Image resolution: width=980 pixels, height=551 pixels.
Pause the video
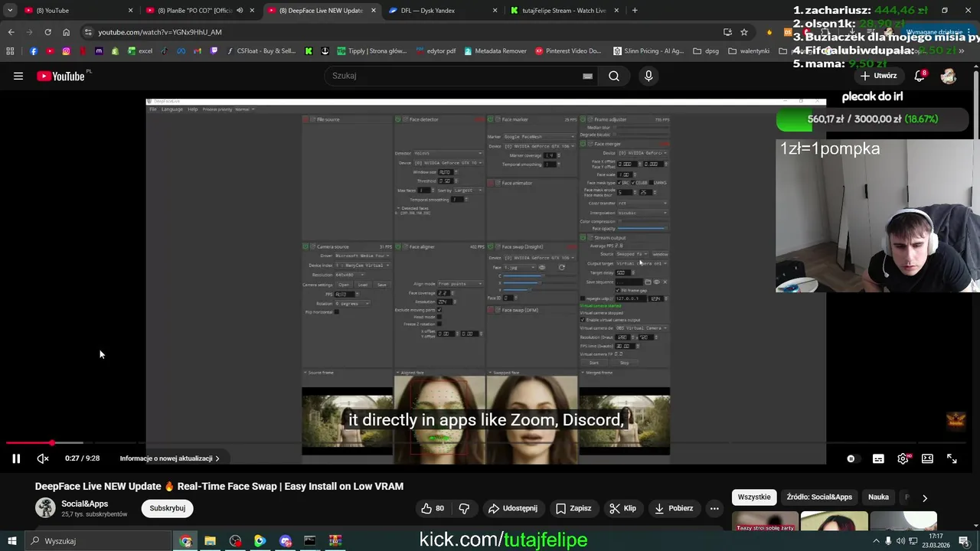[x=16, y=458]
